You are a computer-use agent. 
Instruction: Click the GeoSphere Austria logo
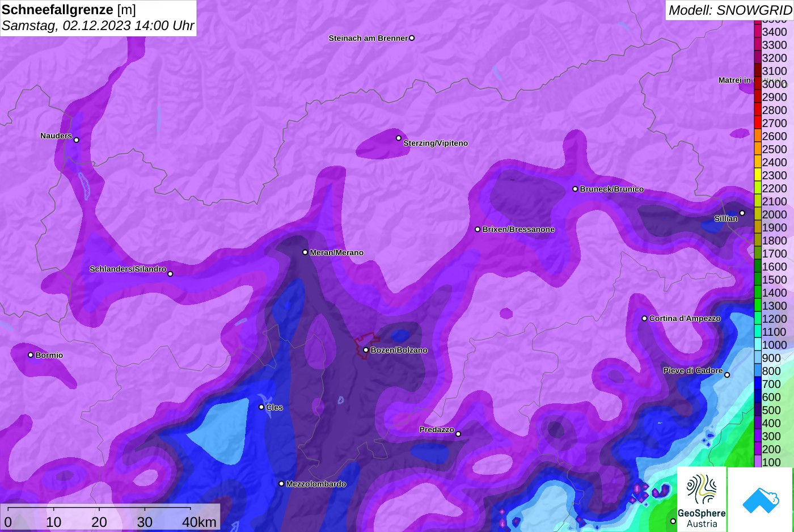[x=702, y=500]
